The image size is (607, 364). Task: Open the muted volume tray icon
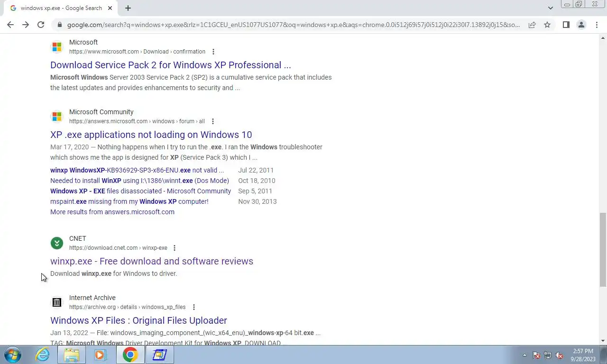559,355
